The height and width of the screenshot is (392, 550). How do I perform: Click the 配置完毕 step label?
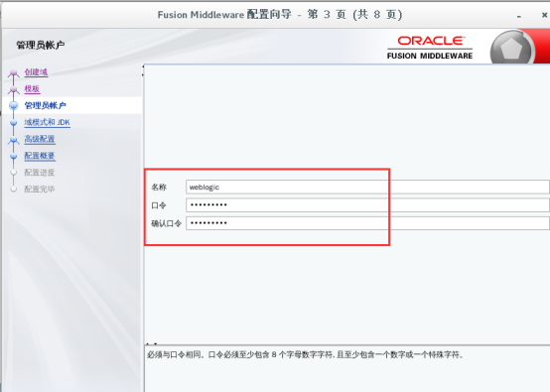pyautogui.click(x=40, y=190)
